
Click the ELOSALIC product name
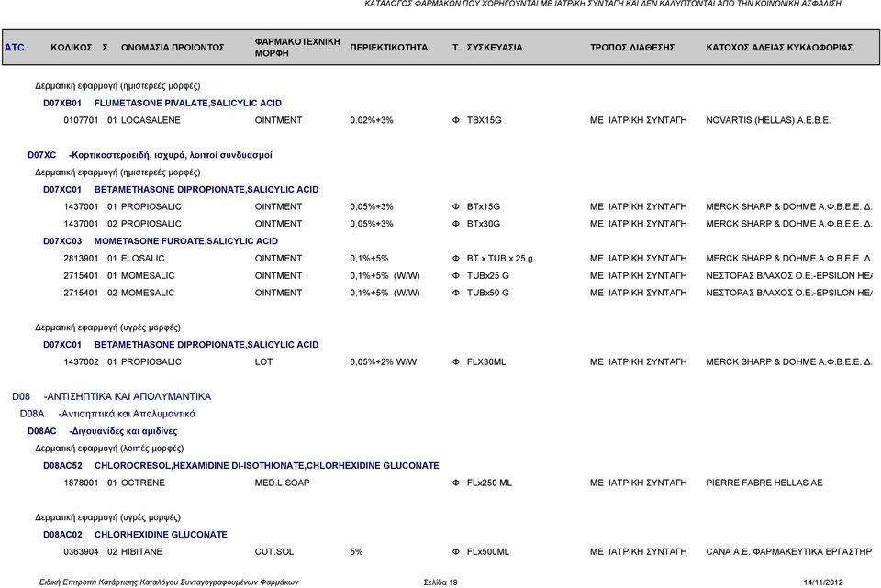tap(143, 259)
